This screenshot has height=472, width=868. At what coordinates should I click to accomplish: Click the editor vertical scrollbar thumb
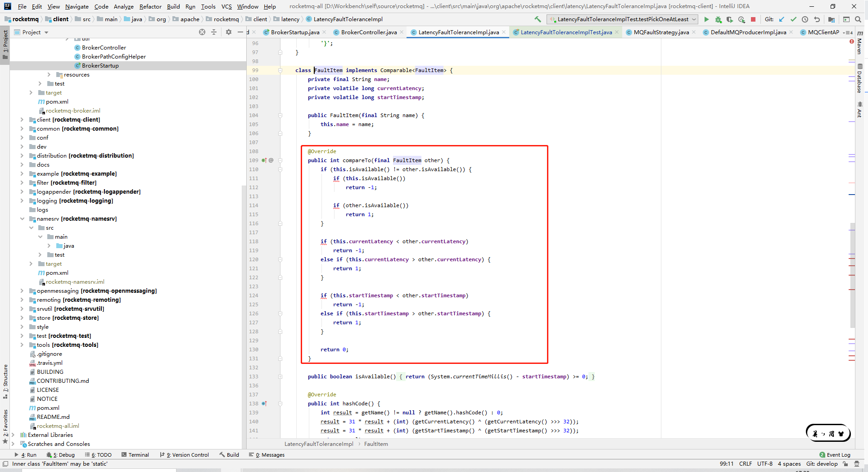pos(853,275)
